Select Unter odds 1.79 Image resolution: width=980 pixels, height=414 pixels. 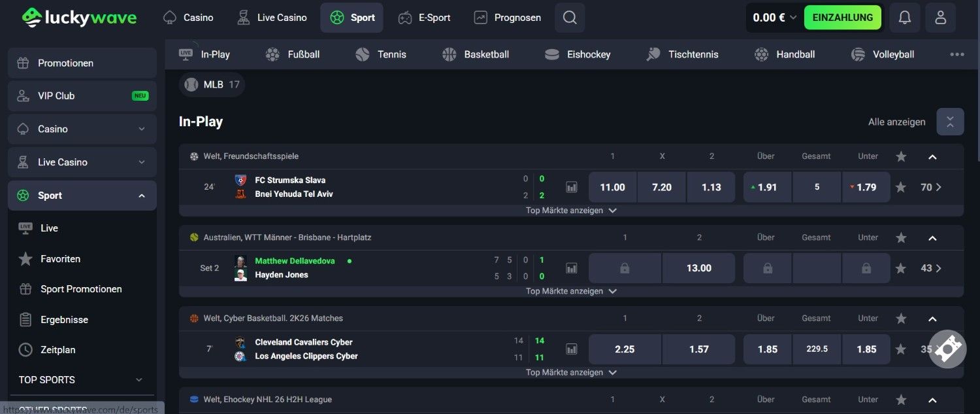click(866, 187)
